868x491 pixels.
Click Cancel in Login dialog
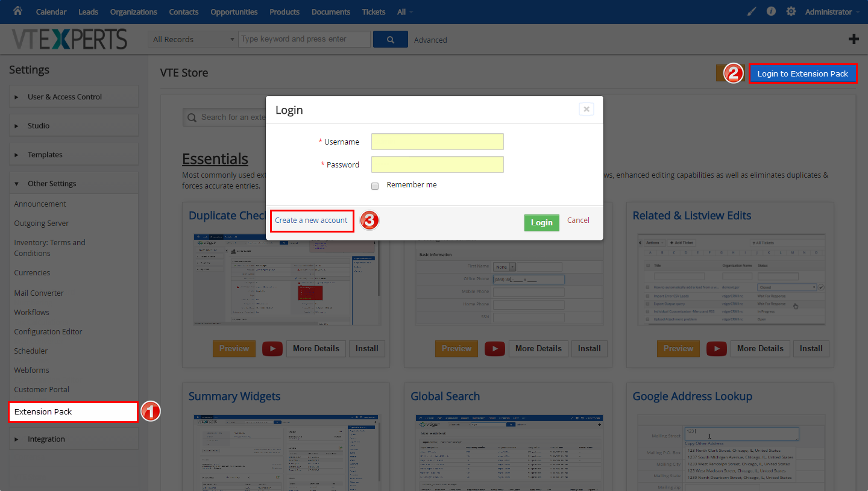coord(578,220)
